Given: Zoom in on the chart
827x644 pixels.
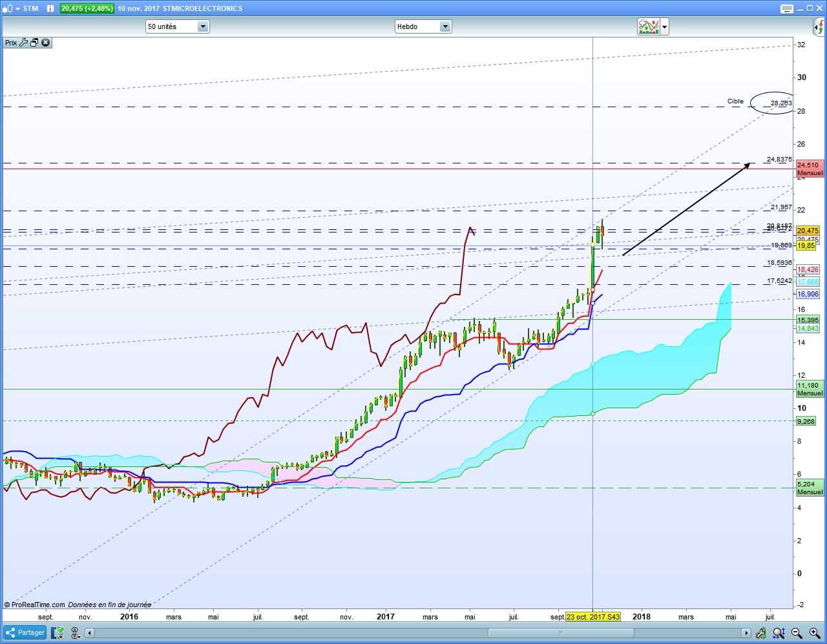Looking at the screenshot, I should (x=814, y=633).
